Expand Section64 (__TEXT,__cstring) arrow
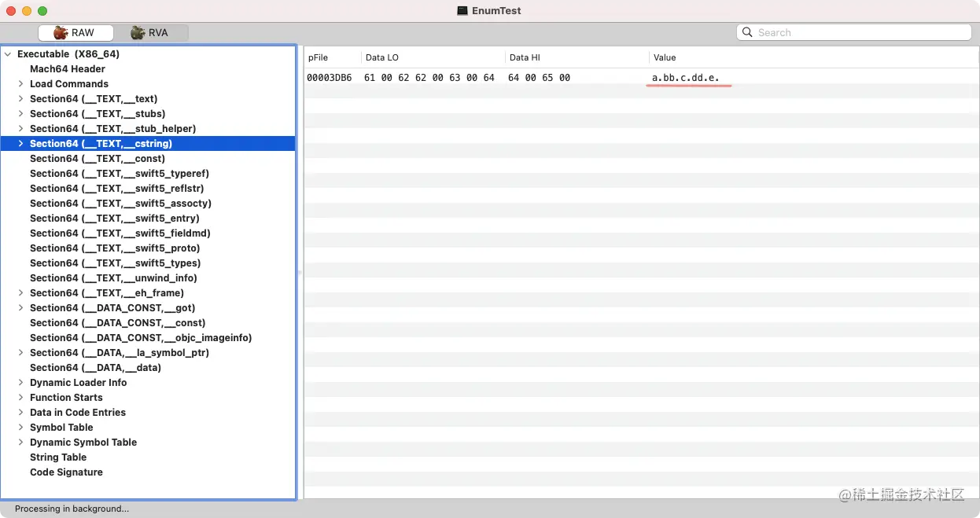Image resolution: width=980 pixels, height=518 pixels. tap(21, 144)
